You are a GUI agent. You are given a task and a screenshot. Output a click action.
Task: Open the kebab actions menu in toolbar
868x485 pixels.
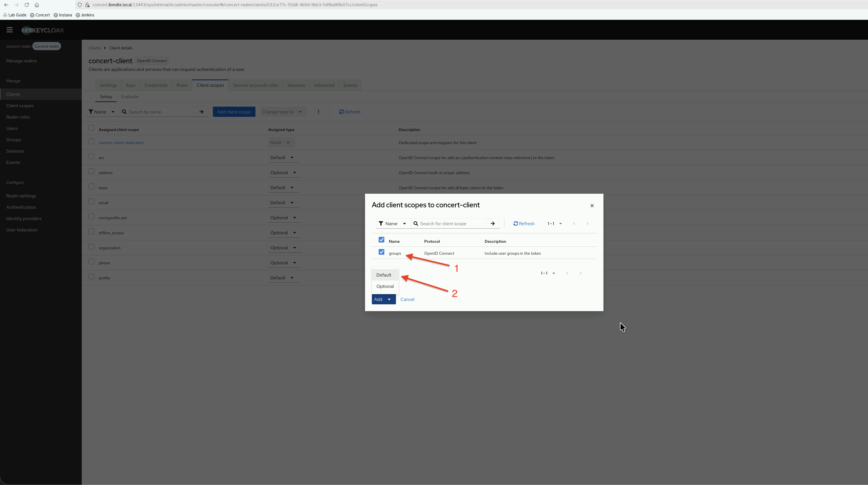pyautogui.click(x=318, y=112)
